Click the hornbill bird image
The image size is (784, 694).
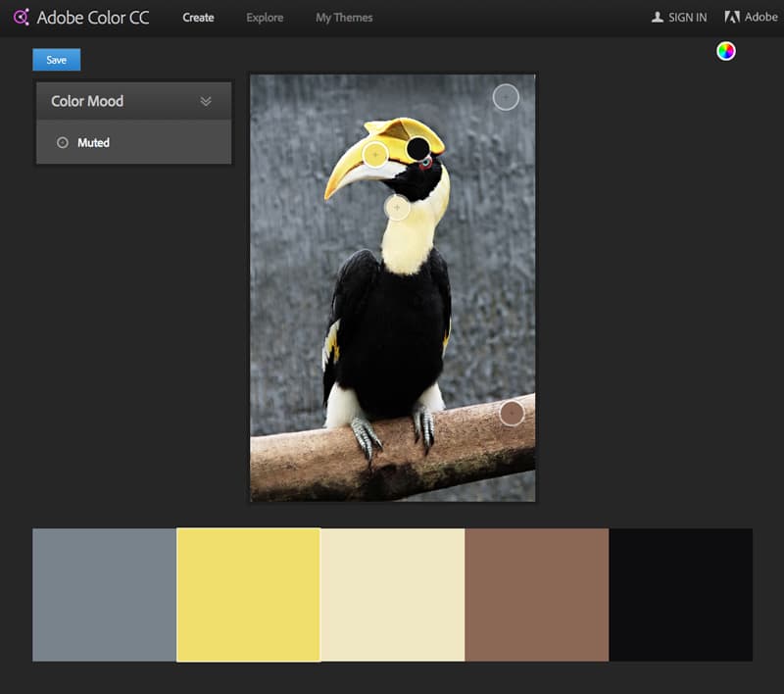[x=393, y=288]
